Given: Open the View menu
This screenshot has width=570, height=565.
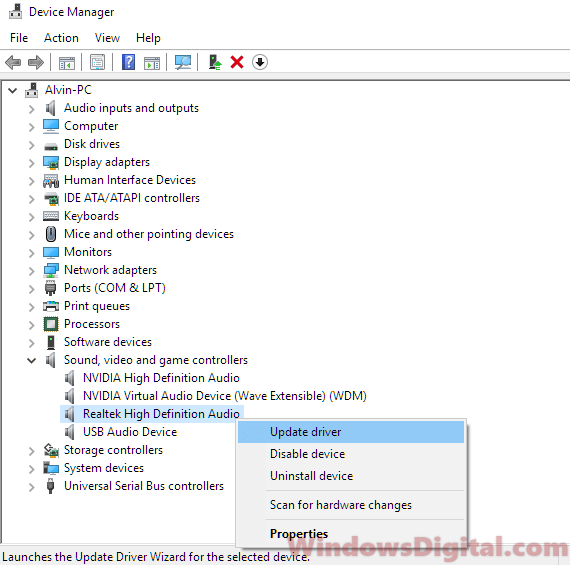Looking at the screenshot, I should point(107,38).
